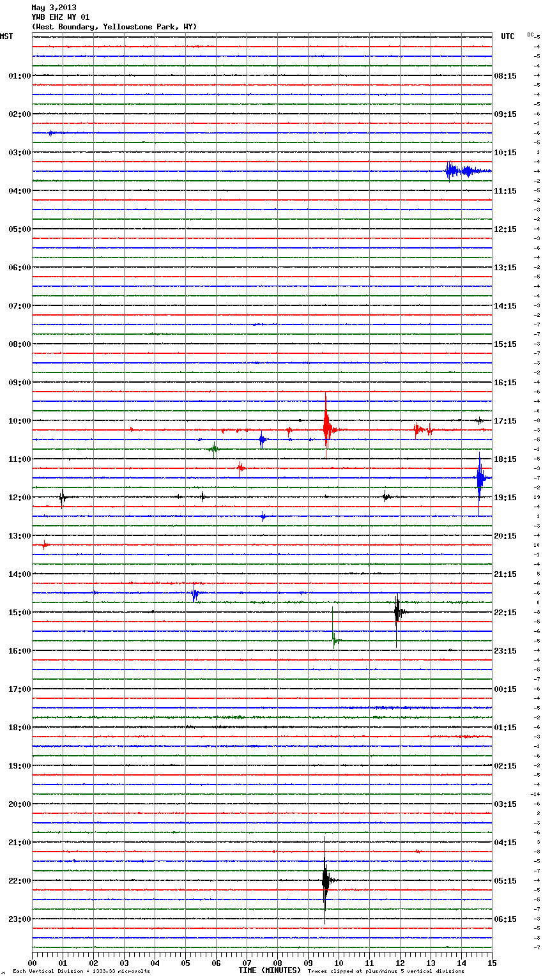Viewport: 543px width, 980px height.
Task: Select the 12:00 MST time label
Action: [x=20, y=498]
